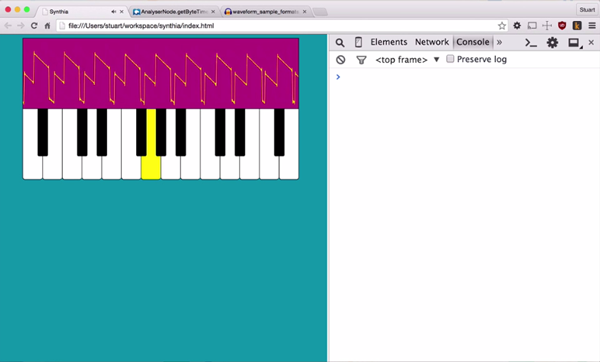Toggle the DevTools console drawer icon

click(x=531, y=42)
